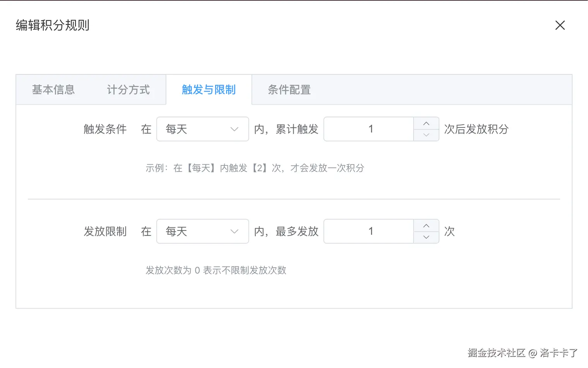Increase the 最多发放 count with up arrow
Image resolution: width=588 pixels, height=368 pixels.
pos(426,226)
